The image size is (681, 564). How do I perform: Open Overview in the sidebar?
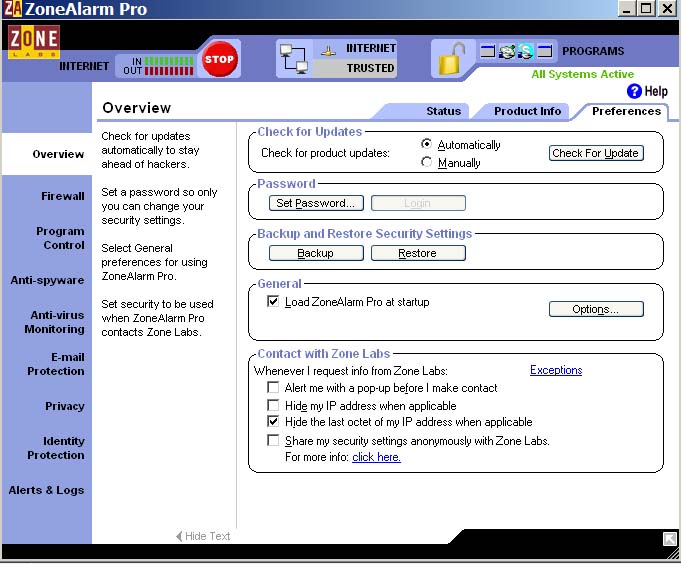coord(58,154)
